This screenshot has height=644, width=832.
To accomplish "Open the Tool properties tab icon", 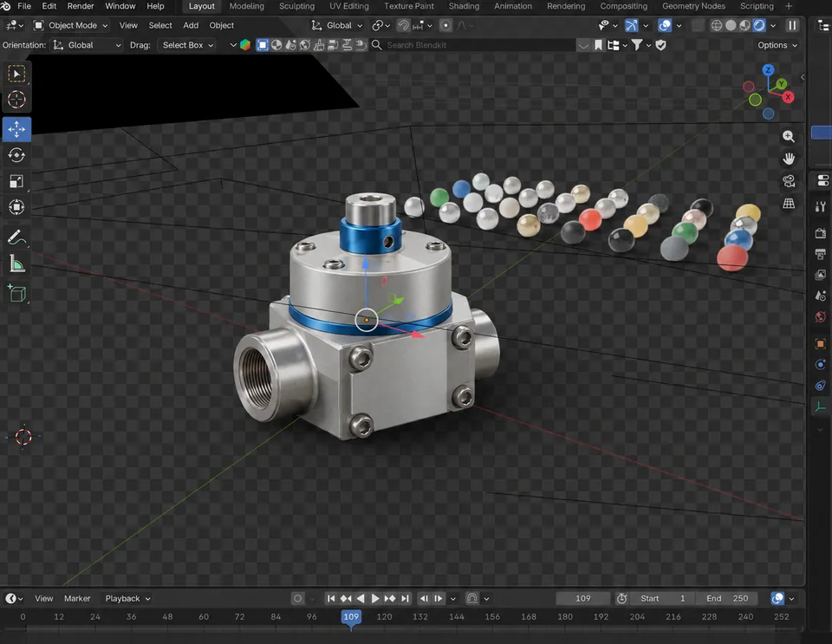I will (821, 206).
